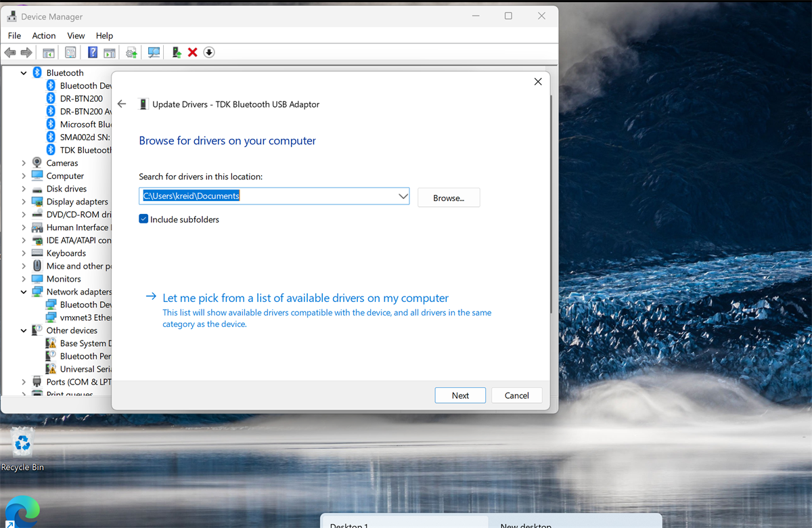Click the enable device icon with green arrow
Image resolution: width=812 pixels, height=528 pixels.
pos(177,53)
